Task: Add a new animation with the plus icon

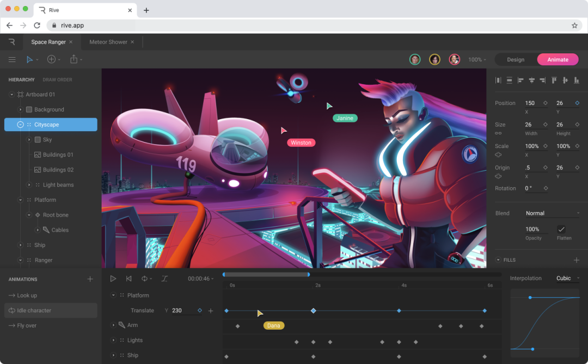Action: 90,279
